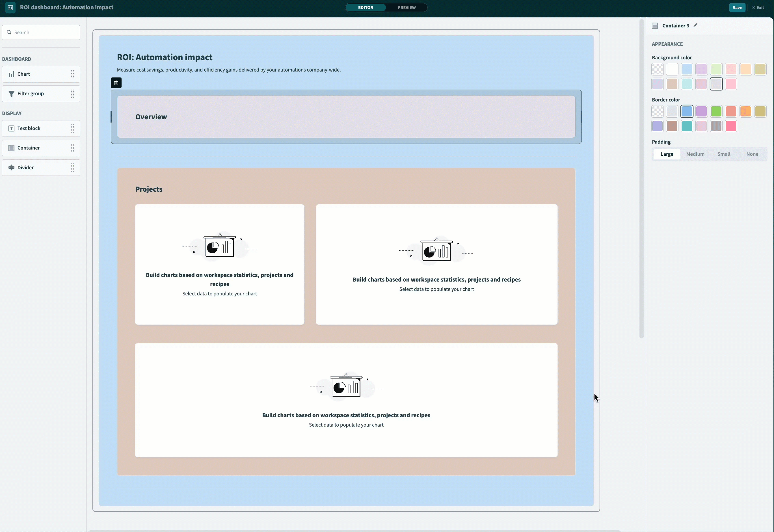
Task: Choose transparent background color swatch
Action: click(x=657, y=69)
